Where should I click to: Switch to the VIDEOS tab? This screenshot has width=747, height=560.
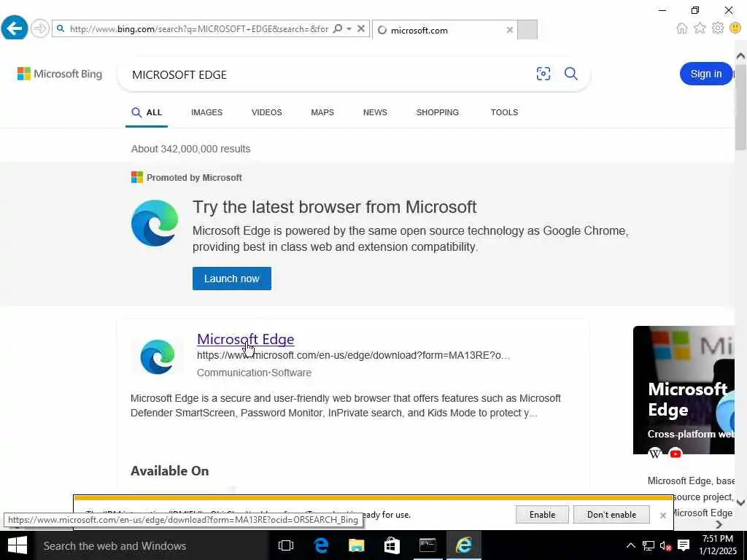(x=267, y=112)
